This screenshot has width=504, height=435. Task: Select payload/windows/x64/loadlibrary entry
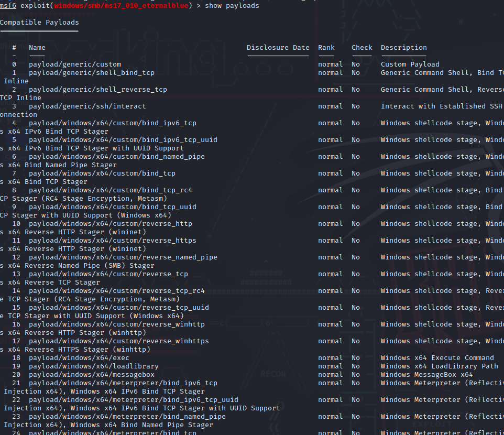[94, 366]
